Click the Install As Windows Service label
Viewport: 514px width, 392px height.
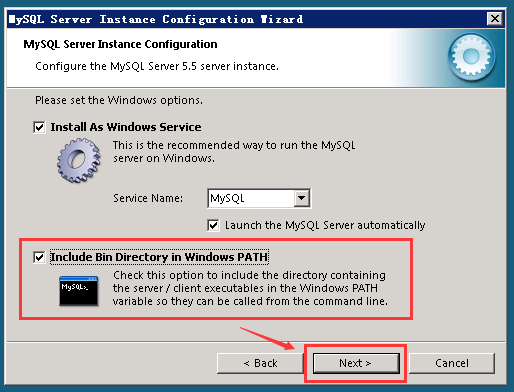point(126,127)
